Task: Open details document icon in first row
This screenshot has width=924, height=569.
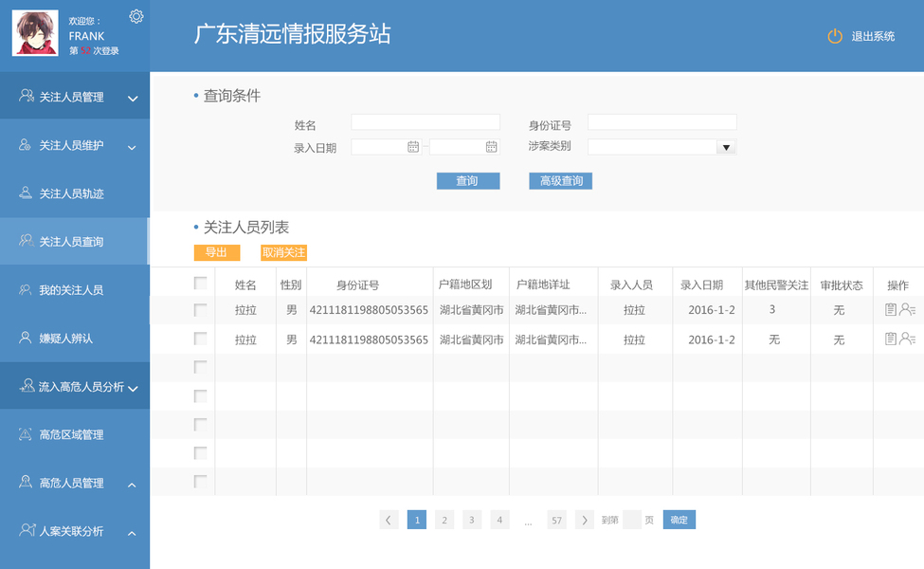Action: click(x=891, y=309)
